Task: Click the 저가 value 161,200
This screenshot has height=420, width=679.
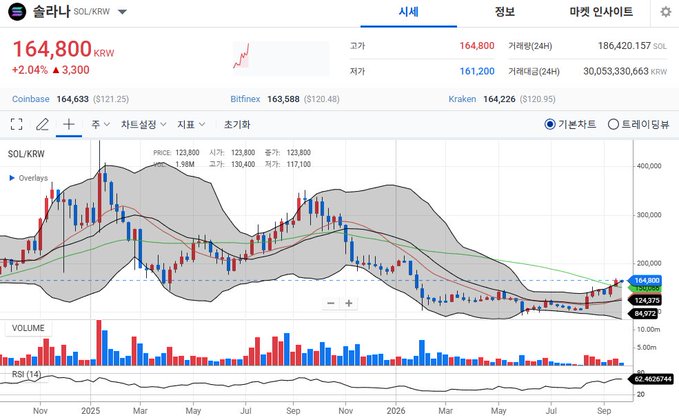Action: coord(477,71)
